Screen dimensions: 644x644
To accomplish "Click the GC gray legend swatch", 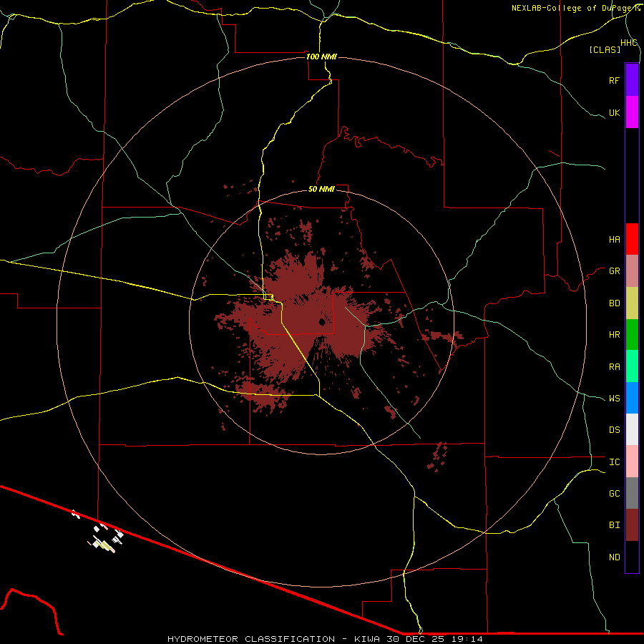I will 632,493.
